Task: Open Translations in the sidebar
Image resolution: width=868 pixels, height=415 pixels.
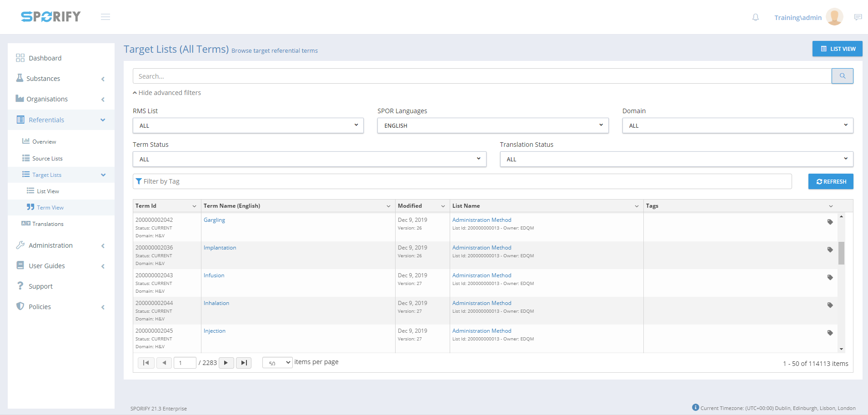Action: pos(48,224)
